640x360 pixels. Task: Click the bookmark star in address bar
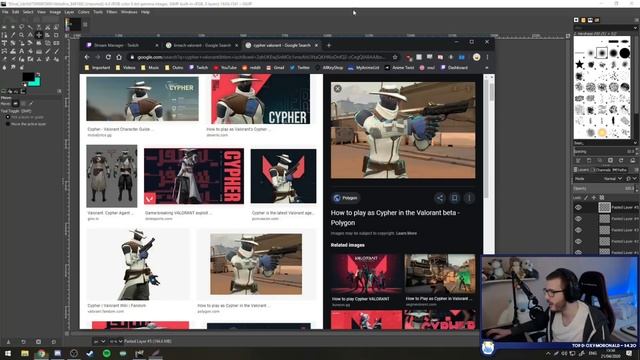[x=395, y=57]
